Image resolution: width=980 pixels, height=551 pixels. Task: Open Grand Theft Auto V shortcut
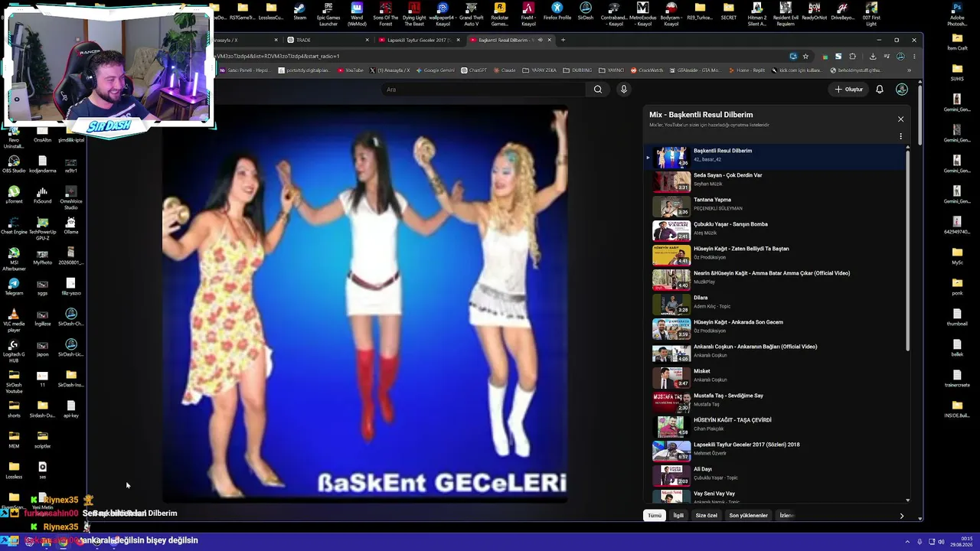coord(472,15)
